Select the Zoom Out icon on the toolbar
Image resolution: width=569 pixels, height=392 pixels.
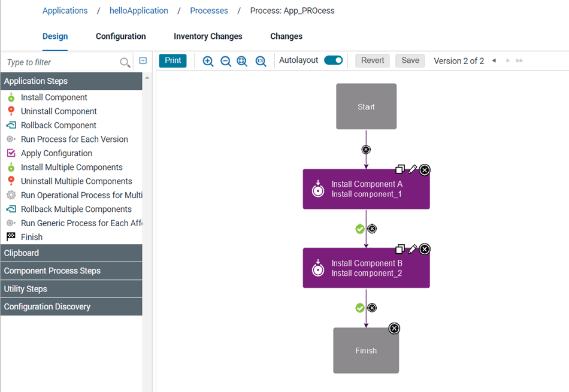(225, 60)
